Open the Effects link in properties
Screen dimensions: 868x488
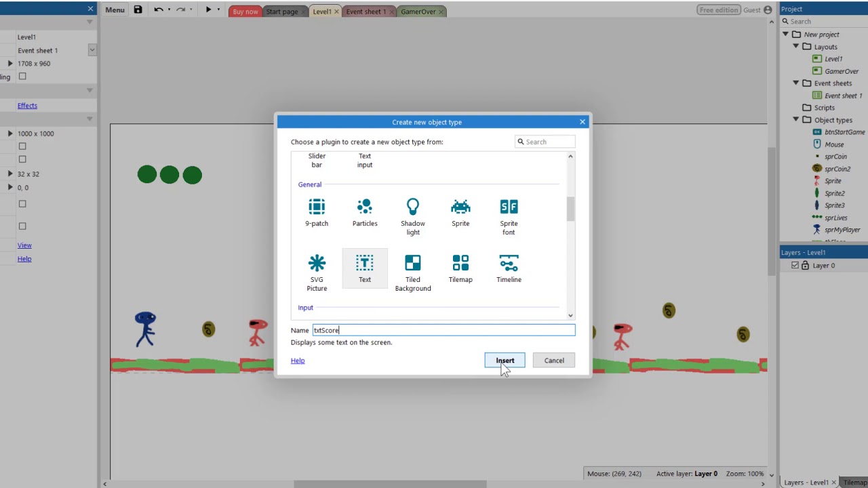(x=27, y=106)
